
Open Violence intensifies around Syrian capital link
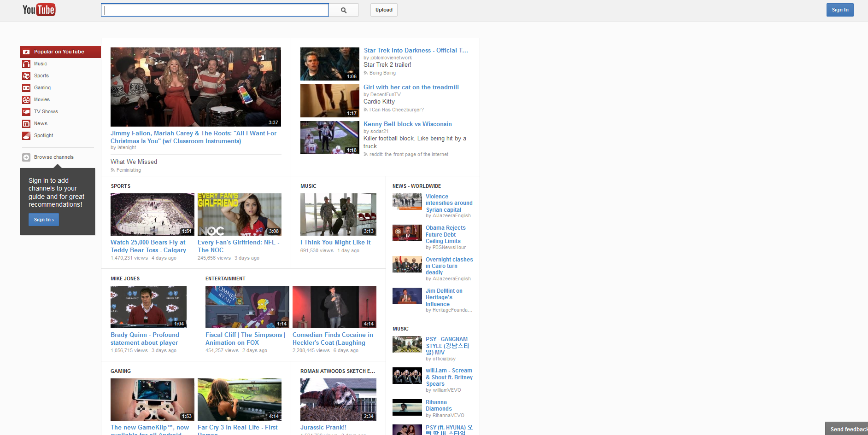[449, 203]
